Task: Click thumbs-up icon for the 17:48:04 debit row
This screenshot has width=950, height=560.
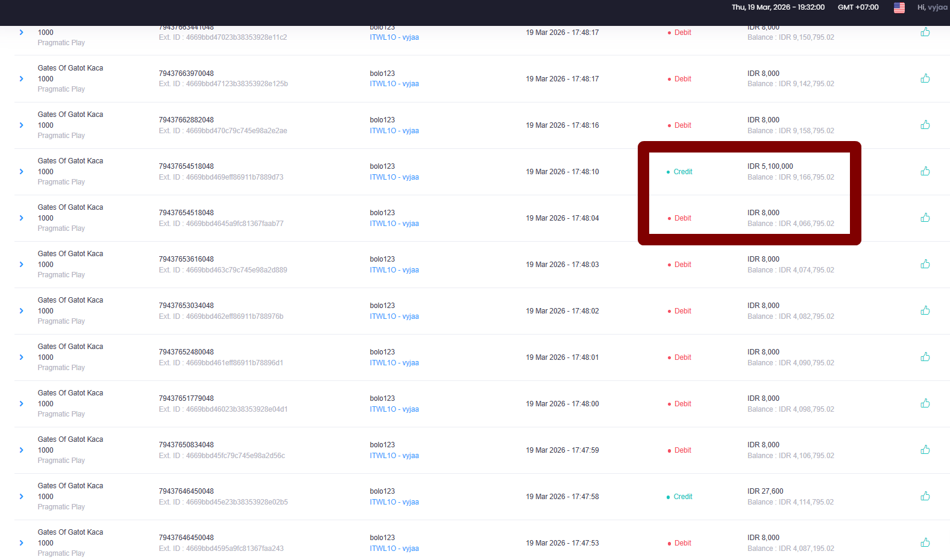Action: point(925,218)
